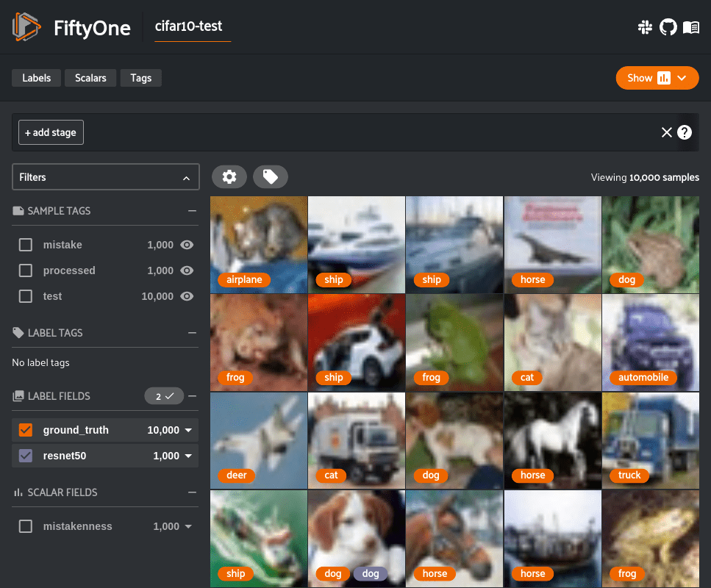
Task: Collapse the Sample Tags section
Action: [x=192, y=211]
